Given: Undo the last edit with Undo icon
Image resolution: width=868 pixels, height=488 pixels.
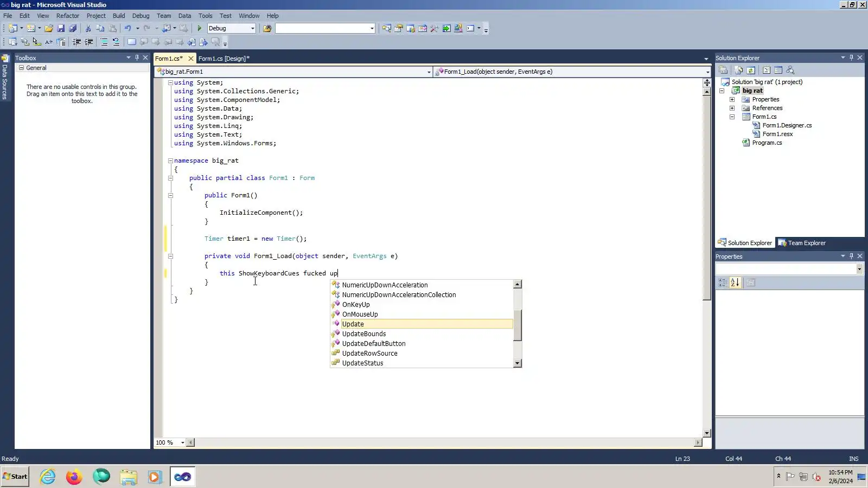Looking at the screenshot, I should point(127,28).
